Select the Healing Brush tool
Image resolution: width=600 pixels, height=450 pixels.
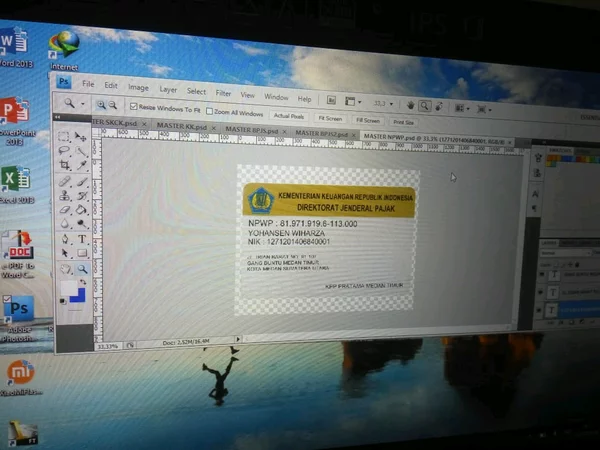click(x=65, y=181)
